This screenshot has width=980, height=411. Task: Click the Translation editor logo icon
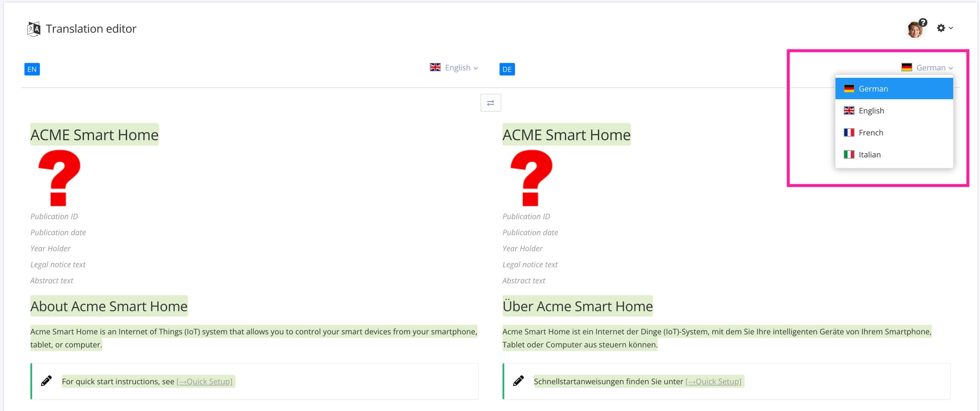(33, 29)
